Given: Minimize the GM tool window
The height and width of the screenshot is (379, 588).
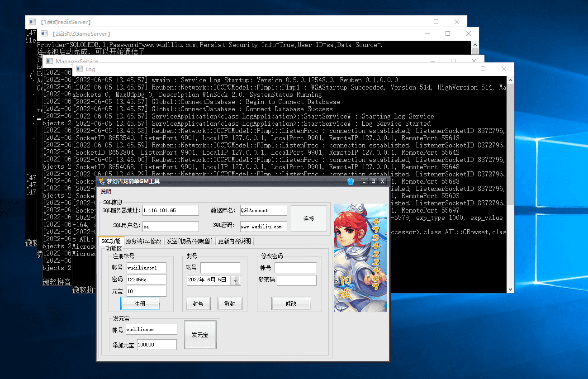Looking at the screenshot, I should coord(364,181).
